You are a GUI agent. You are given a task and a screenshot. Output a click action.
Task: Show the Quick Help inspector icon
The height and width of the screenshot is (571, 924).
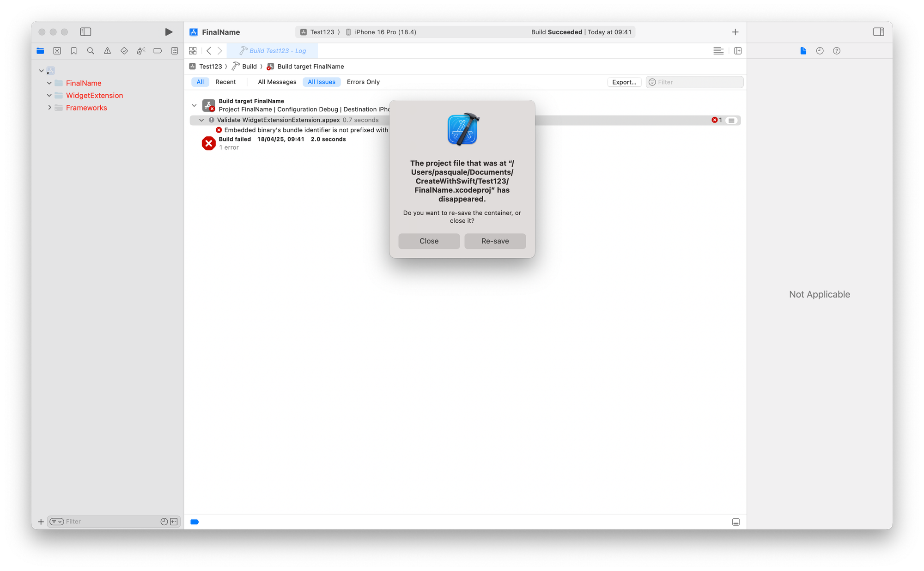click(836, 51)
